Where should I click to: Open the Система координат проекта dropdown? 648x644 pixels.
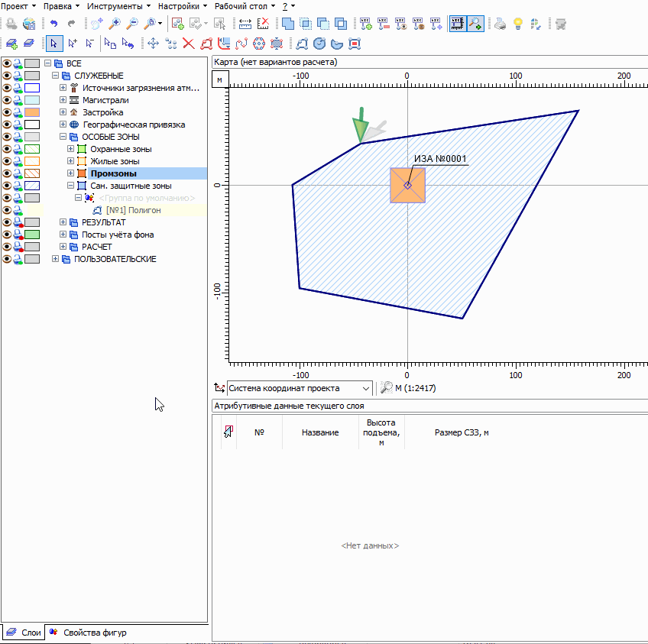point(366,388)
